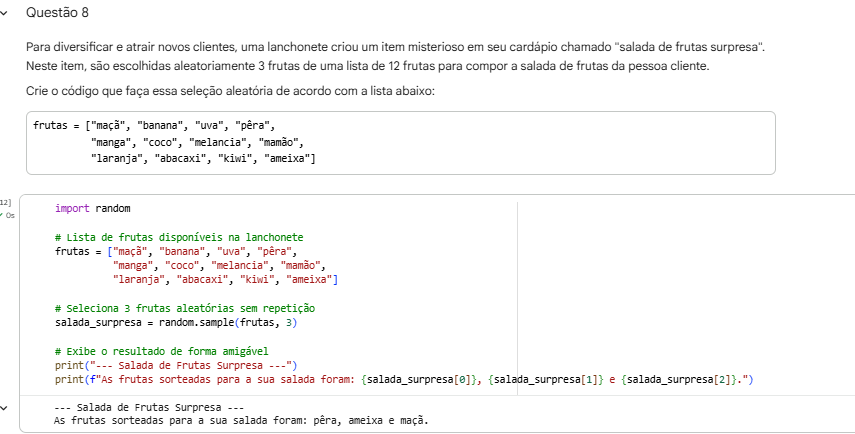Image resolution: width=855 pixels, height=434 pixels.
Task: Collapse the cell output chevron
Action: 4,407
